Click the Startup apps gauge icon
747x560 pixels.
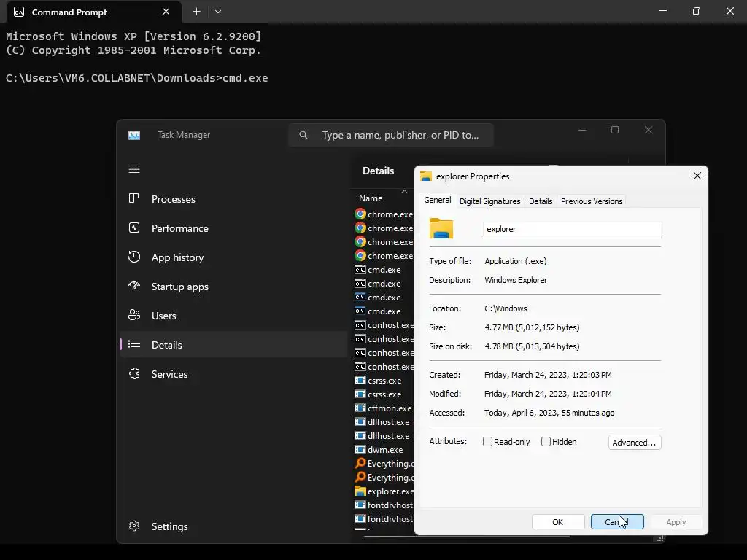coord(134,286)
